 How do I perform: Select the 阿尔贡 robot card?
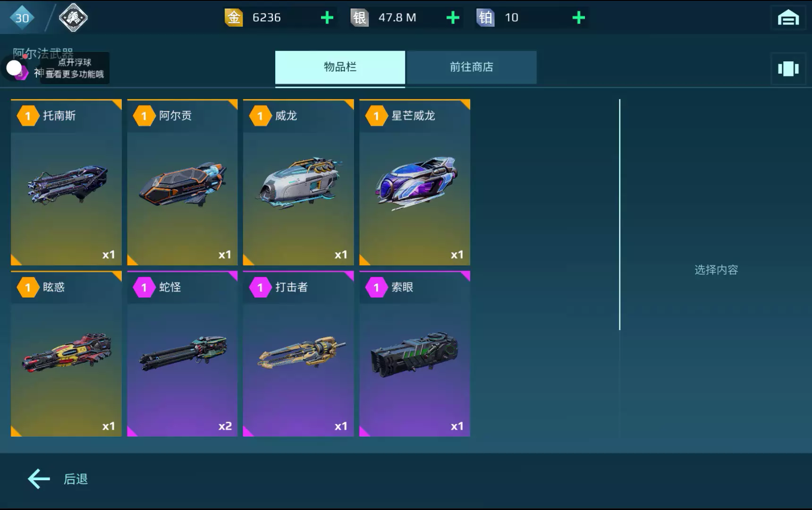tap(182, 182)
